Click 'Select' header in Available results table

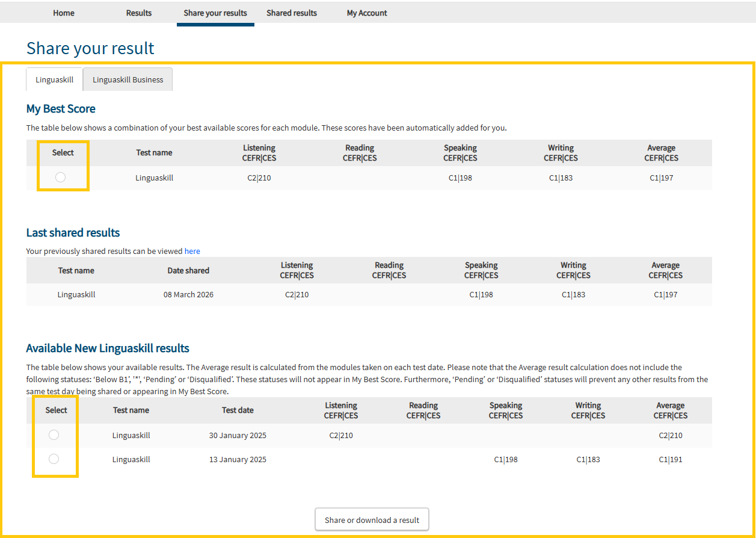point(57,410)
